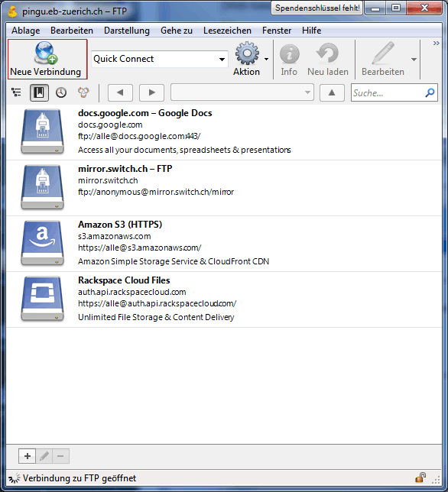This screenshot has width=448, height=492.
Task: Click the Spendenschlüssel fehlt! button
Action: point(317,8)
